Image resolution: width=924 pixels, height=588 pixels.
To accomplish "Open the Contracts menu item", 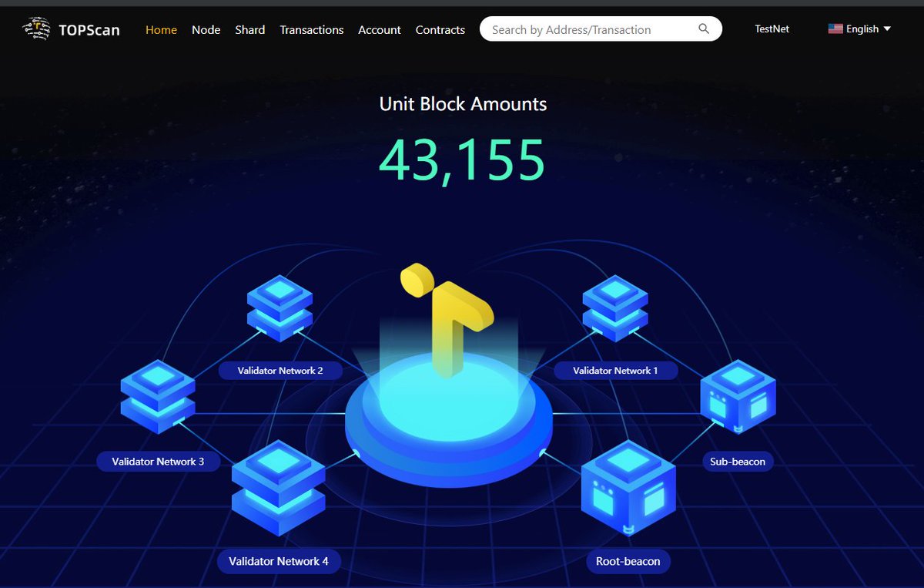I will pyautogui.click(x=440, y=30).
